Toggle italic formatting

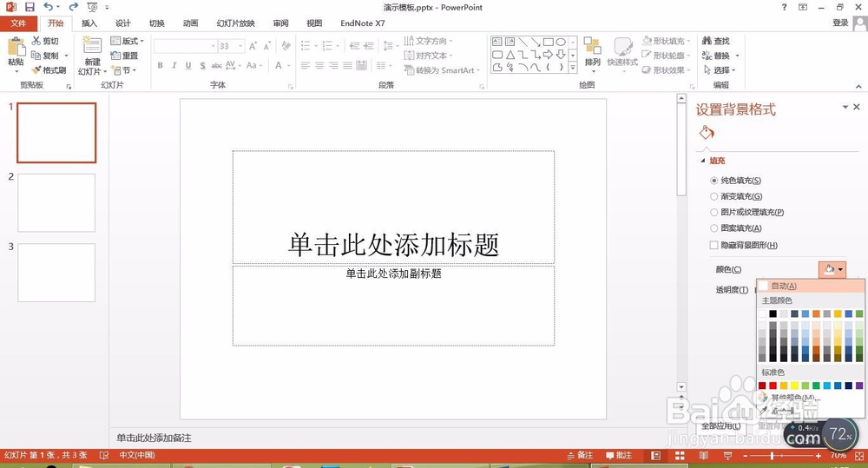[x=174, y=65]
